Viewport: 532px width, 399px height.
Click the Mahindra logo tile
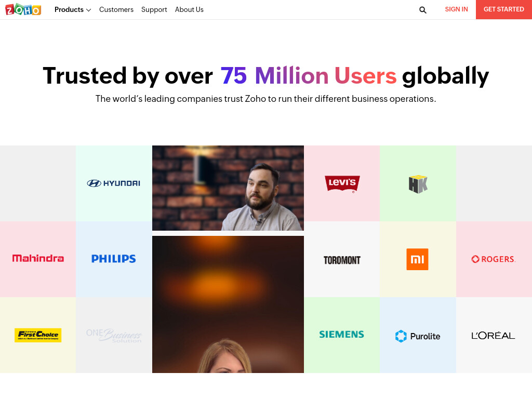tap(38, 260)
